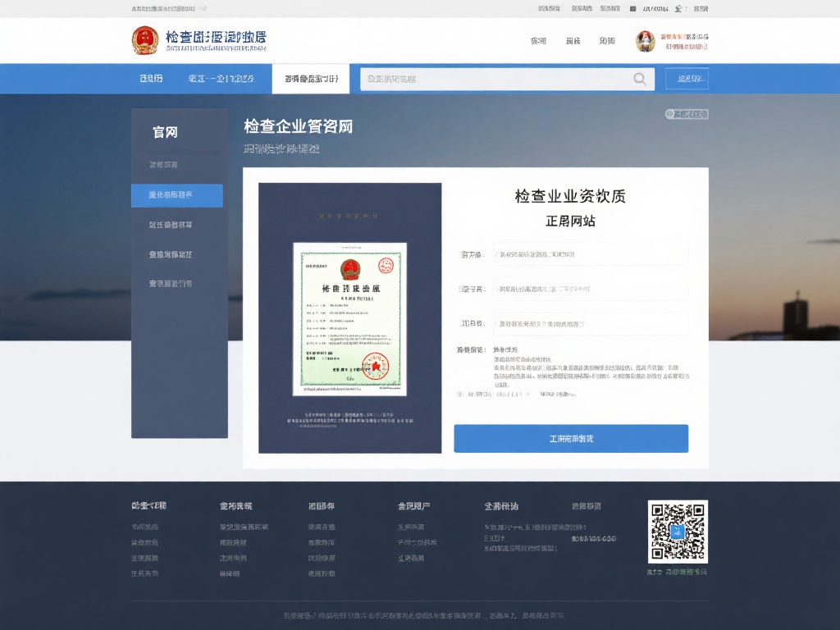Click the certificate thumbnail image on the card
Image resolution: width=840 pixels, height=630 pixels.
point(350,319)
